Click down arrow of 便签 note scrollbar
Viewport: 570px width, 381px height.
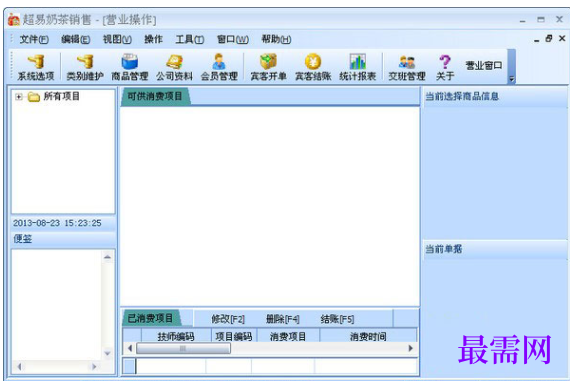(107, 353)
